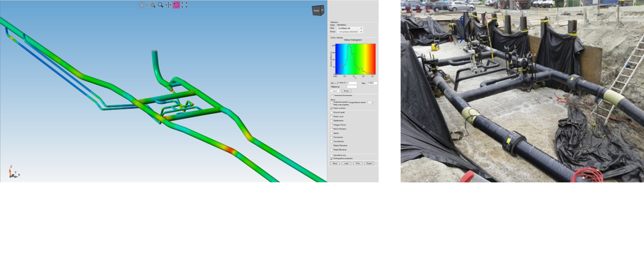Screen dimensions: 644x266
Task: Click the highlighted rotate view tool
Action: (x=176, y=5)
